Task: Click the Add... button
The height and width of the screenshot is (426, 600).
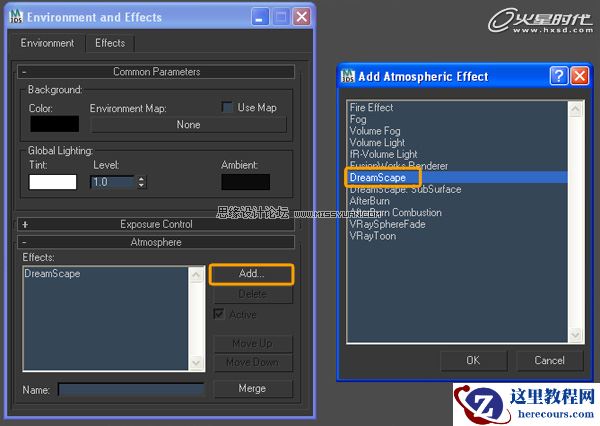Action: point(252,274)
